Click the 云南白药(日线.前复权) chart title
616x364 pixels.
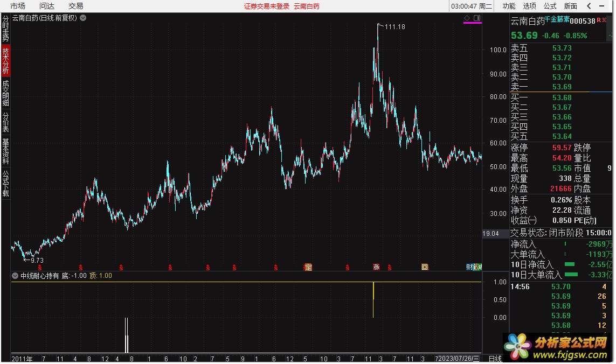coord(44,18)
